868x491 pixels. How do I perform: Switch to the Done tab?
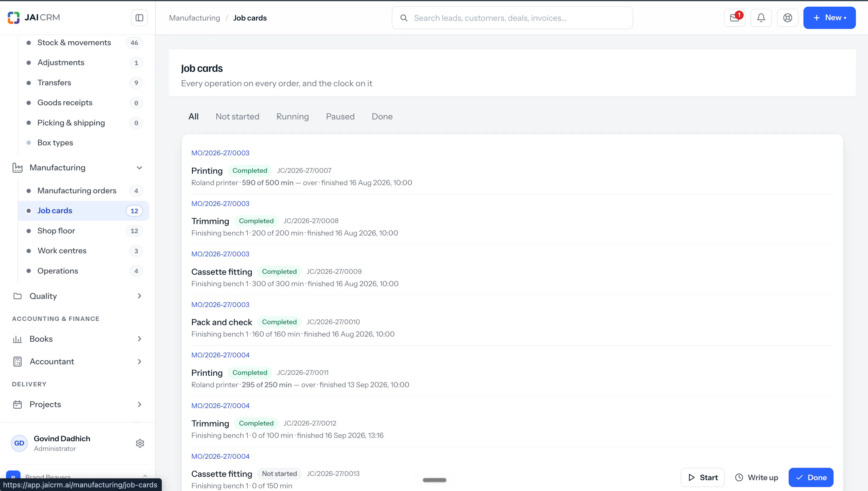coord(382,117)
